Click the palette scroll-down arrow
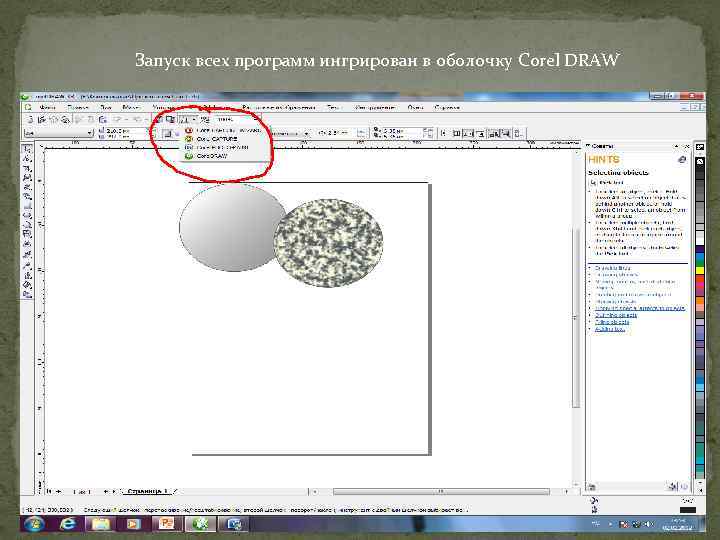The image size is (720, 540). (700, 483)
